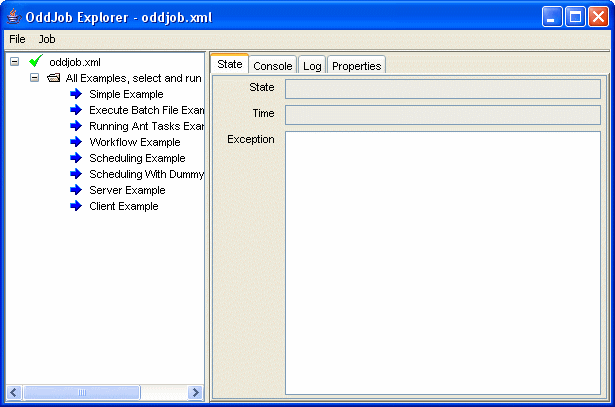
Task: Click the horizontal scrollbar right arrow
Action: (x=196, y=393)
